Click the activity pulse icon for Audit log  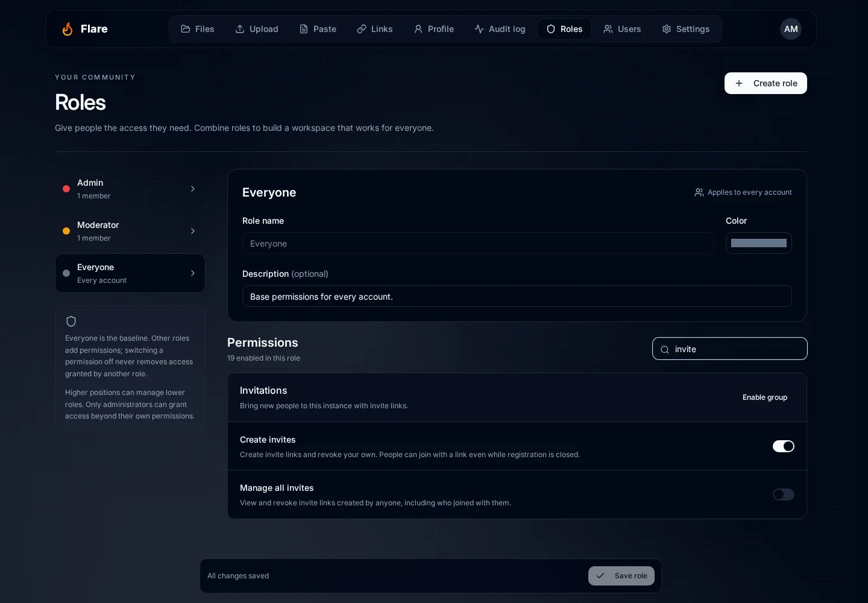(x=479, y=29)
